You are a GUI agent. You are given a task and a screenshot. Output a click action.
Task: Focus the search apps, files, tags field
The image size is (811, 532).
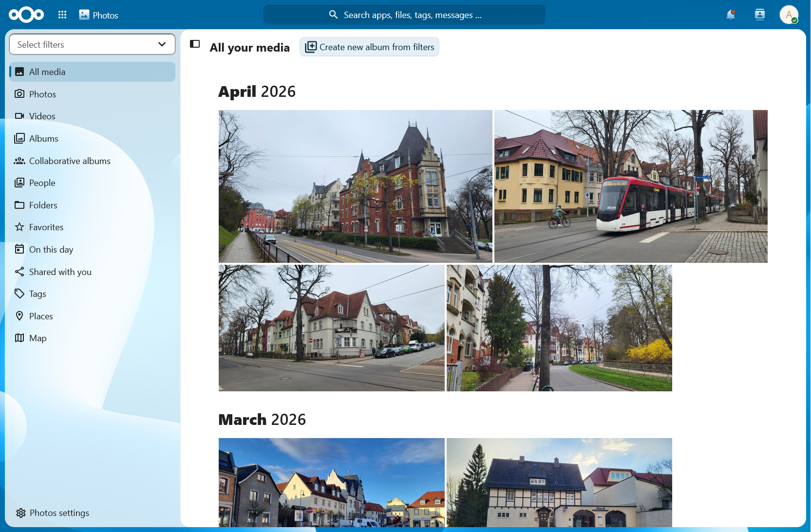pos(404,15)
